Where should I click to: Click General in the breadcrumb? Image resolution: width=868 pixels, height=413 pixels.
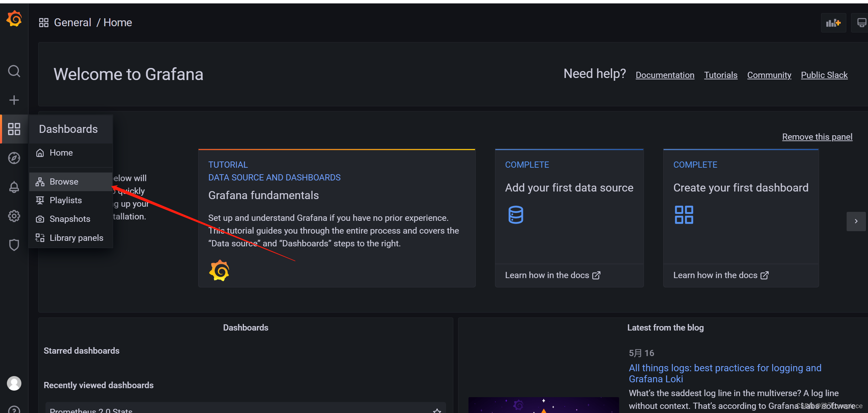73,23
